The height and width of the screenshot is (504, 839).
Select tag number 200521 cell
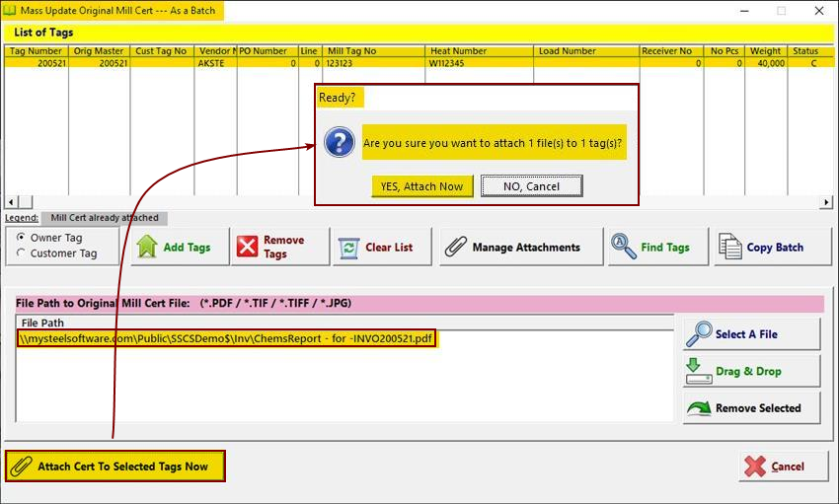37,63
